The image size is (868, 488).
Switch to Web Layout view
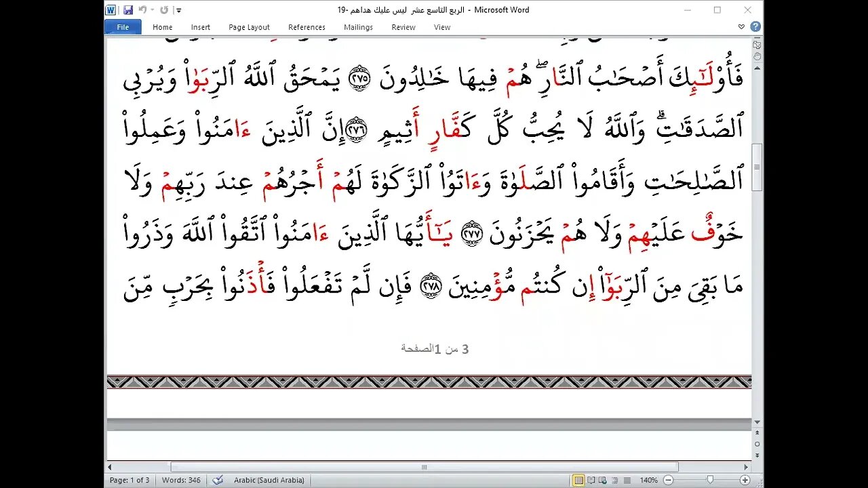[x=601, y=480]
